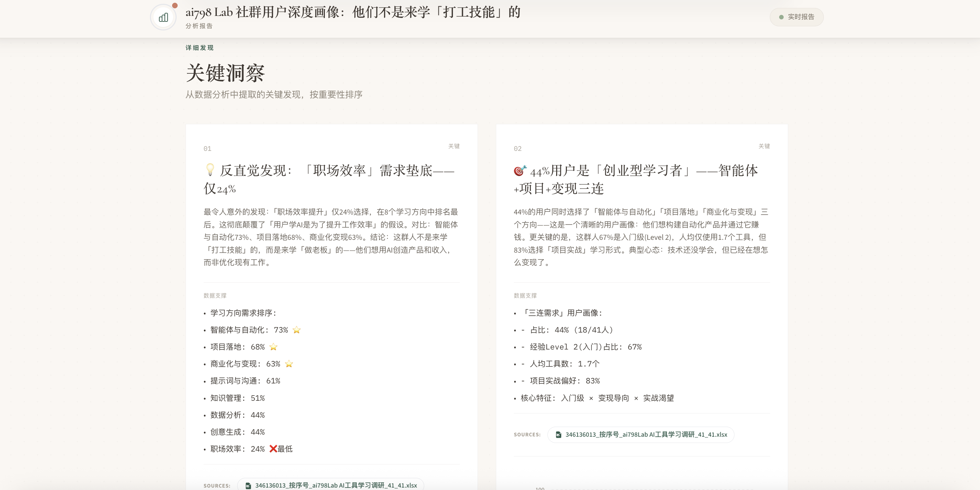Open the xlsx source link in card 01
The height and width of the screenshot is (490, 980).
(x=330, y=485)
